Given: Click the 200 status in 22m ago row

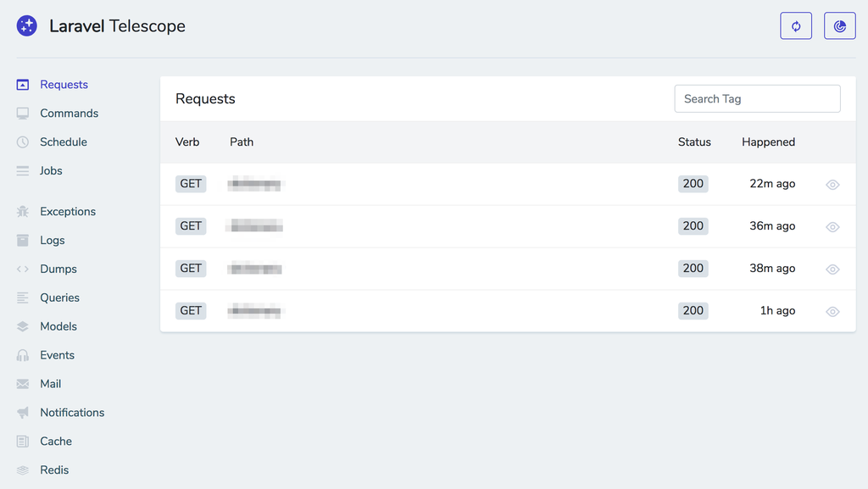Looking at the screenshot, I should click(x=693, y=184).
